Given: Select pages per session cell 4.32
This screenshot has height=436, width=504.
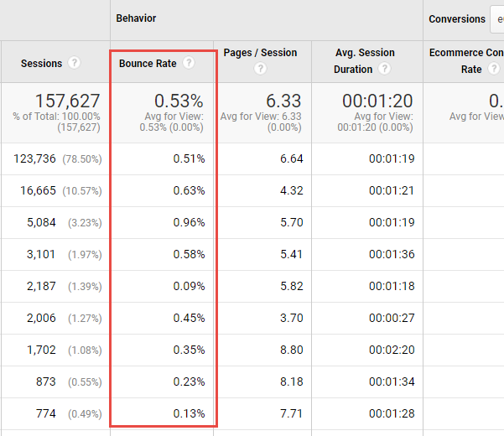Looking at the screenshot, I should pyautogui.click(x=292, y=190).
